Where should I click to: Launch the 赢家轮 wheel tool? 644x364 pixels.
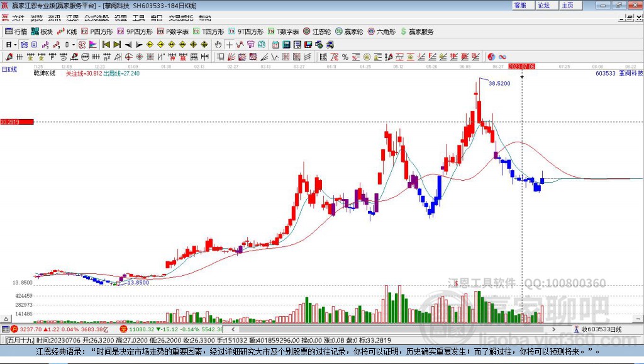pyautogui.click(x=349, y=31)
